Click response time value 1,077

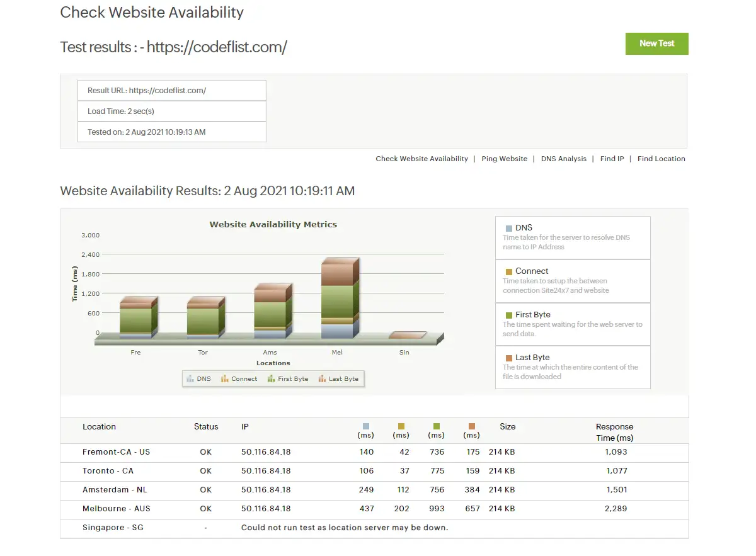point(616,471)
